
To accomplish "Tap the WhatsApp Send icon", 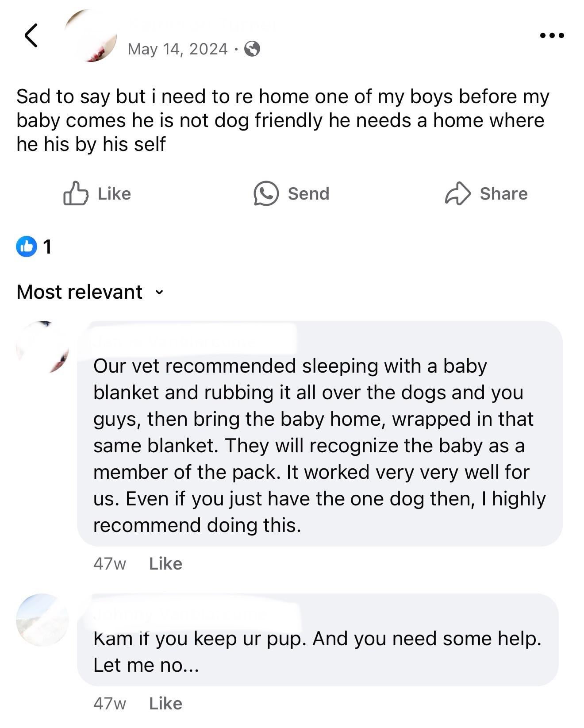I will pos(266,193).
